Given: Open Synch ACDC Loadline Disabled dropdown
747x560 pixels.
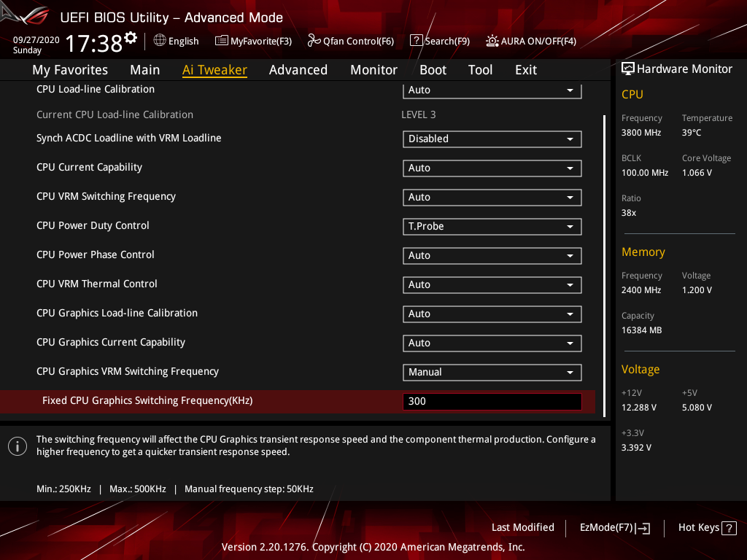Looking at the screenshot, I should (x=492, y=139).
